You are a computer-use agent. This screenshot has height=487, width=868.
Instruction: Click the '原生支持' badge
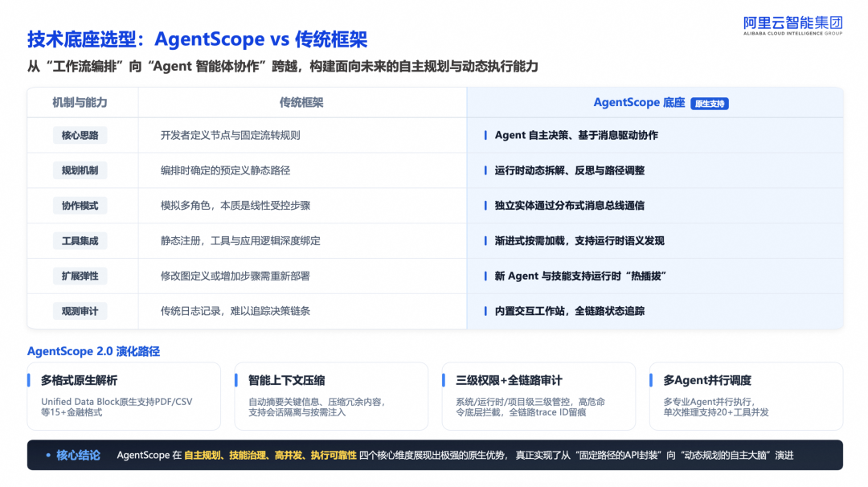pos(710,104)
